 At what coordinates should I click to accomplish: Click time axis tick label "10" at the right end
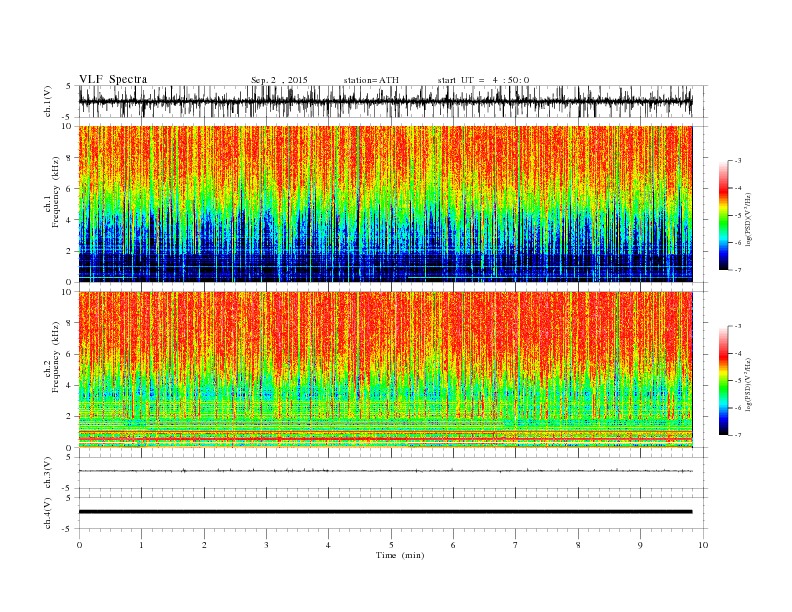coord(703,545)
